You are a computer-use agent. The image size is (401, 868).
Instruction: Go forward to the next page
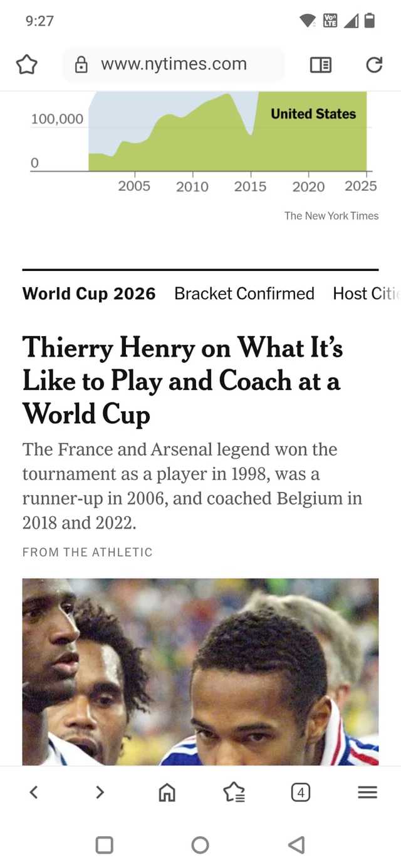click(x=100, y=792)
